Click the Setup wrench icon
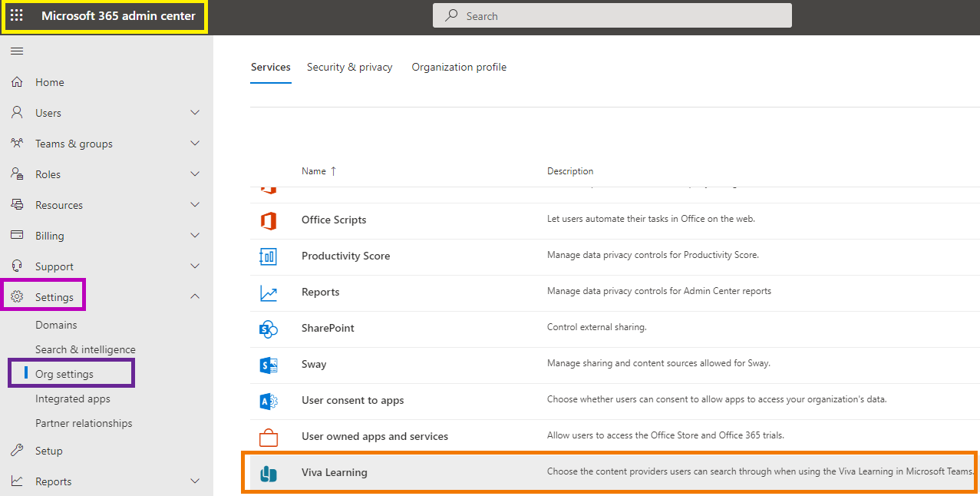 17,451
